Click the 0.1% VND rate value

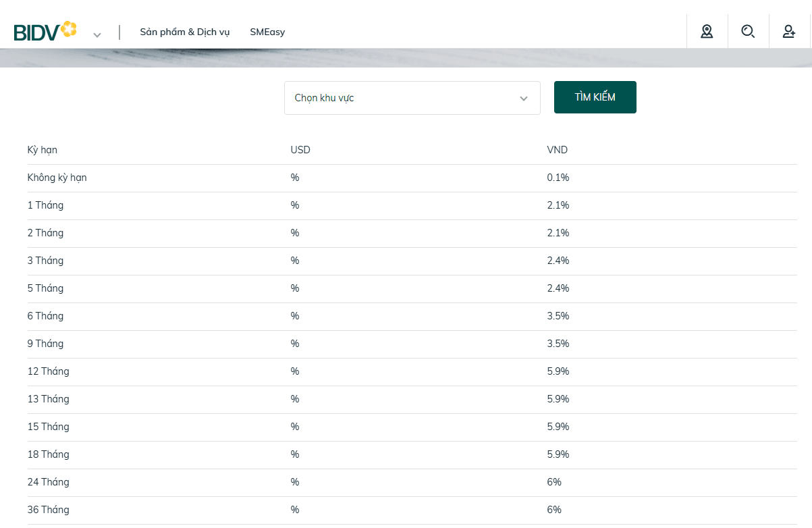(558, 178)
